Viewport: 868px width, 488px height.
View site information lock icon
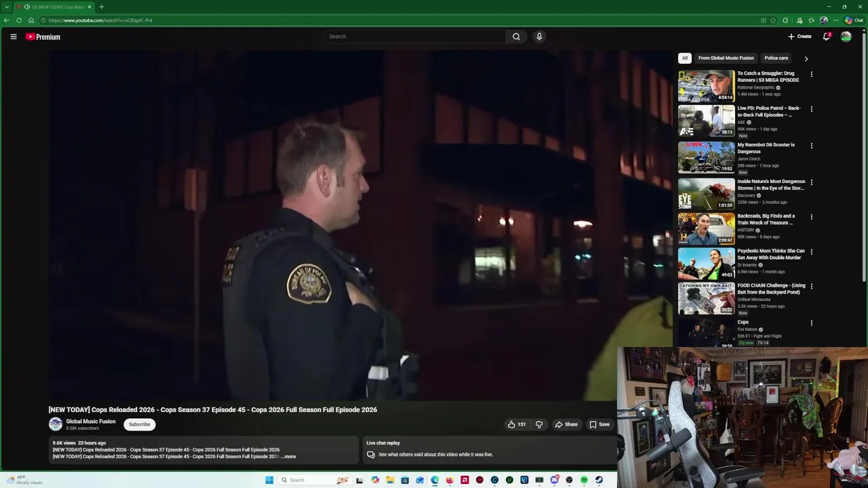[x=43, y=20]
